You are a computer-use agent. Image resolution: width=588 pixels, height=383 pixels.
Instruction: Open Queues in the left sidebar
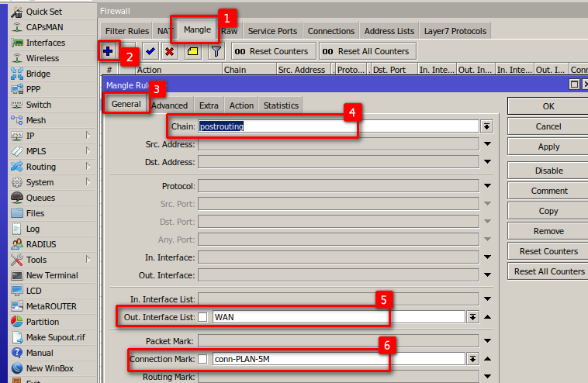tap(40, 198)
